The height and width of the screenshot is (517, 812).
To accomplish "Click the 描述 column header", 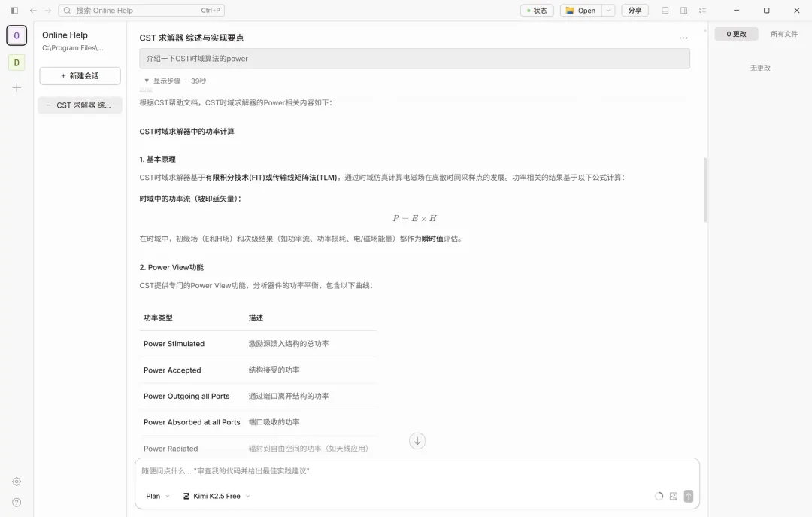I will (256, 318).
